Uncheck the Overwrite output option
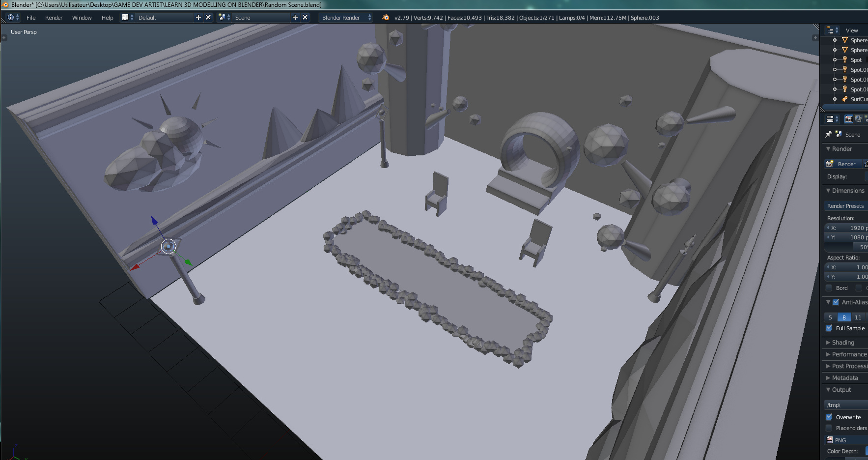Image resolution: width=868 pixels, height=460 pixels. pos(829,417)
